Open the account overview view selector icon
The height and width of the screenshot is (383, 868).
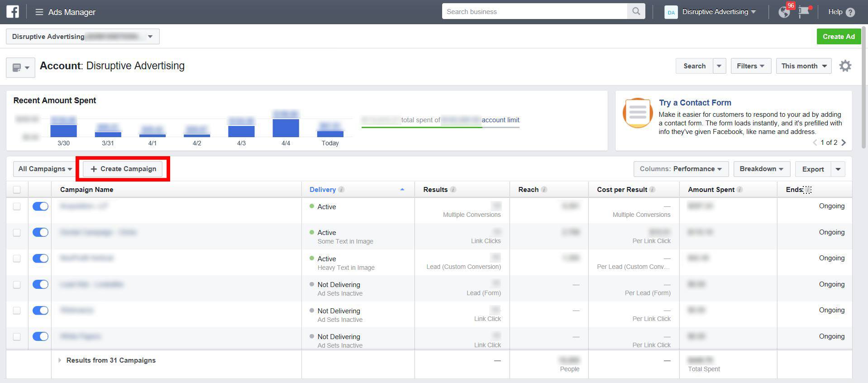pos(20,68)
